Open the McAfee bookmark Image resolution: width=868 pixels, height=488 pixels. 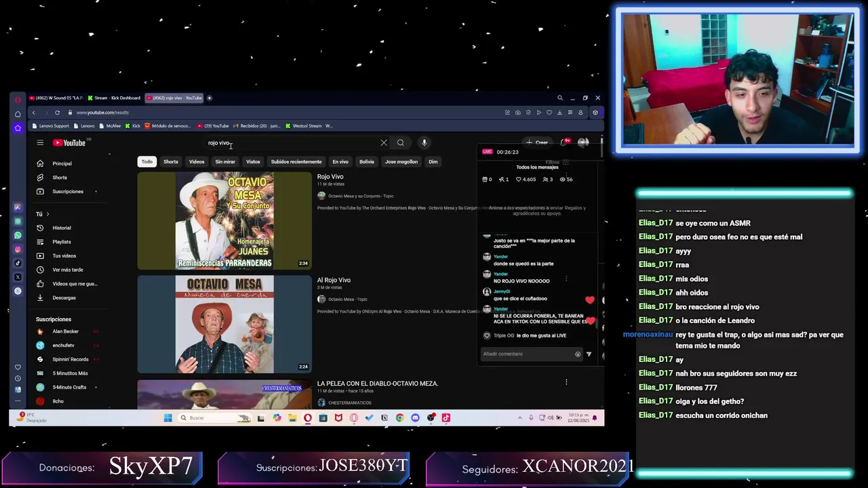point(110,126)
